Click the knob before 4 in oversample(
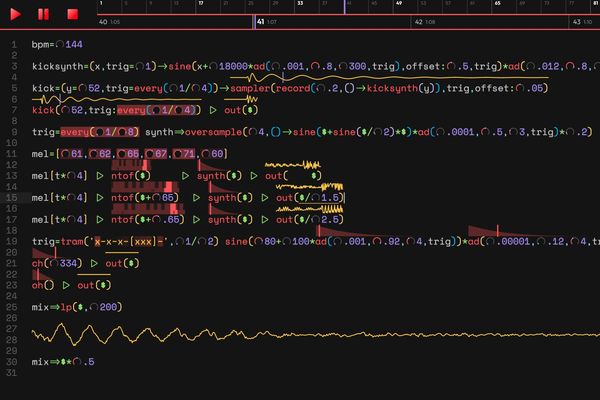 (x=253, y=132)
